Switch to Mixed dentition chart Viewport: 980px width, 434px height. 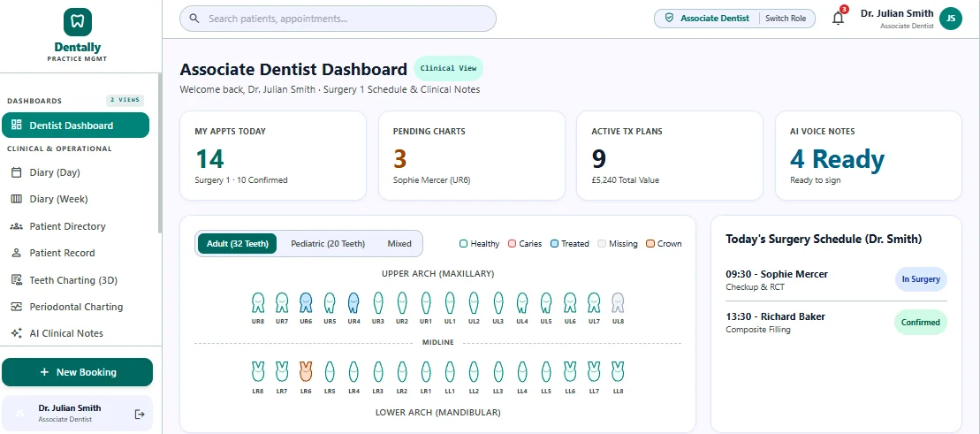(x=399, y=244)
